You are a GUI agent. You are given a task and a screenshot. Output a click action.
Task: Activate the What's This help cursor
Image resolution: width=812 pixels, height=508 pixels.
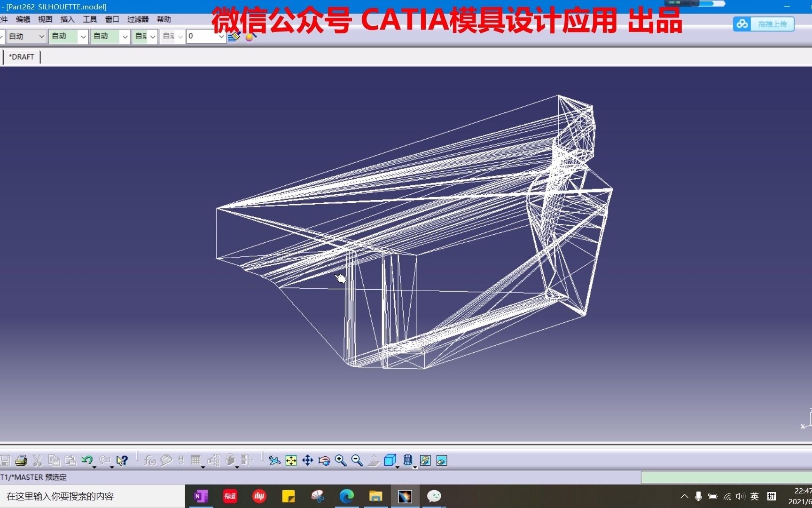(x=122, y=460)
